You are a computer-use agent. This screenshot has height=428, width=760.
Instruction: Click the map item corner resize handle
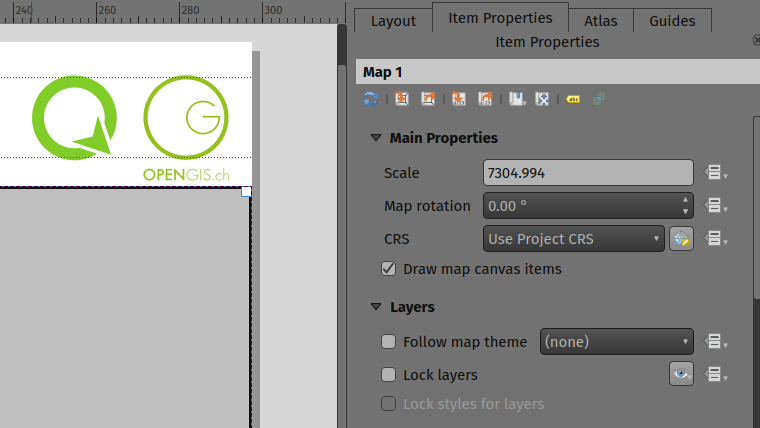click(246, 191)
